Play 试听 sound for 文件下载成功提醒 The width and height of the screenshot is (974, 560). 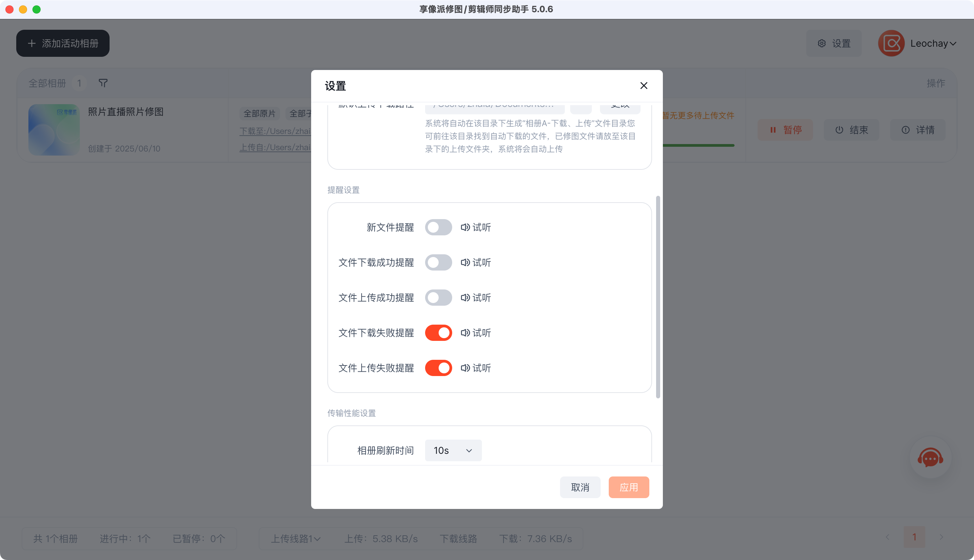pyautogui.click(x=476, y=262)
